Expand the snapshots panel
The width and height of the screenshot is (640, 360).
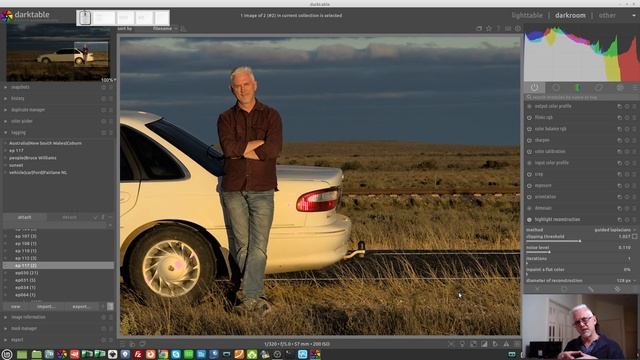pyautogui.click(x=20, y=87)
